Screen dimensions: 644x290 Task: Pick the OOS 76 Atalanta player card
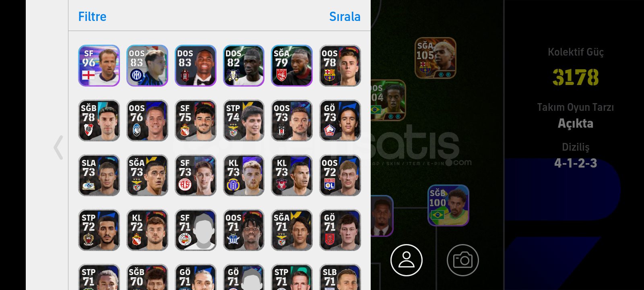tap(147, 120)
